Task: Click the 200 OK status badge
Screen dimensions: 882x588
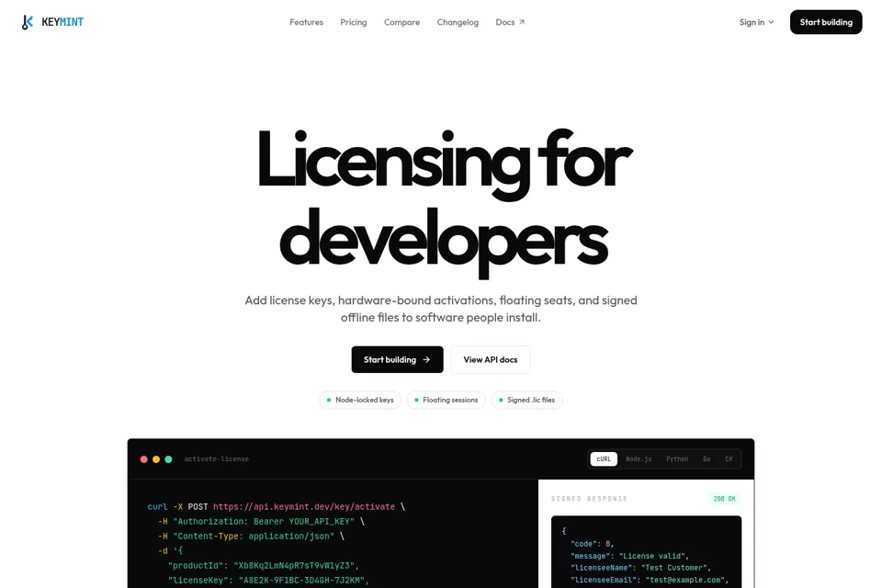Action: pos(724,499)
